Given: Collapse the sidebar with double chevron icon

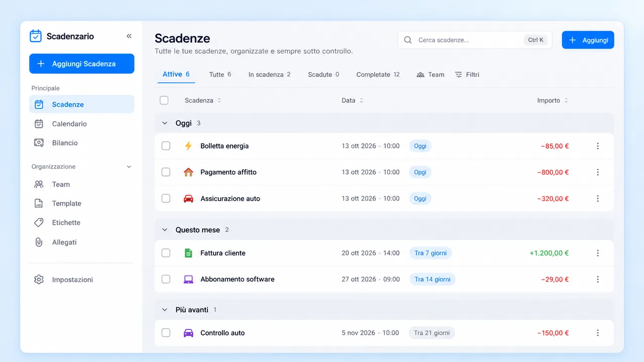Looking at the screenshot, I should click(129, 36).
